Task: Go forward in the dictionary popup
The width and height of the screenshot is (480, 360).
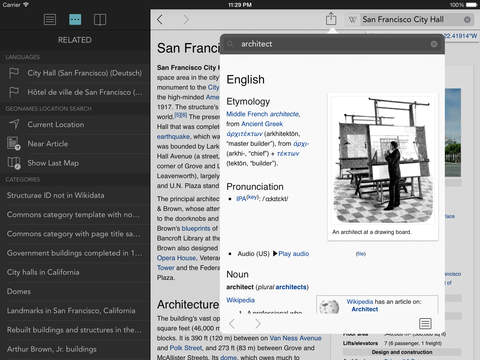Action: click(x=258, y=323)
